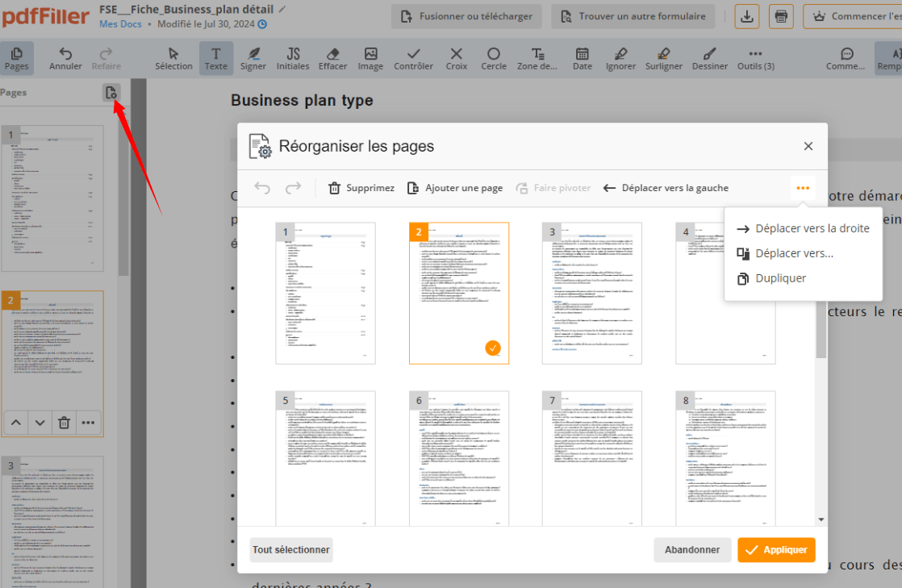Click Fusionner ou télécharger button

[466, 16]
